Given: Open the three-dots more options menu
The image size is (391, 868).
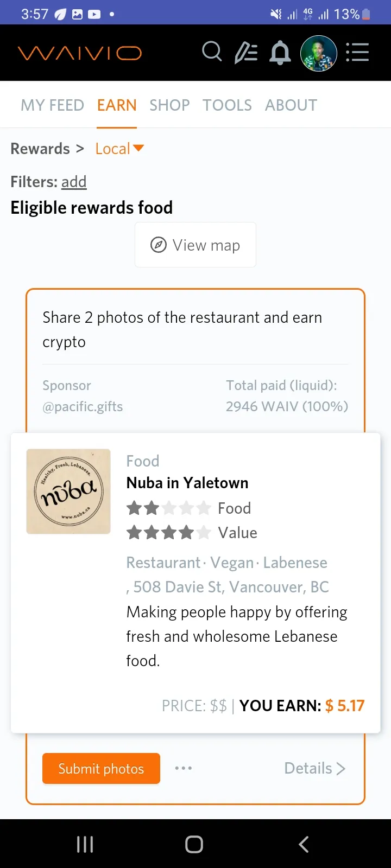Looking at the screenshot, I should [x=184, y=768].
